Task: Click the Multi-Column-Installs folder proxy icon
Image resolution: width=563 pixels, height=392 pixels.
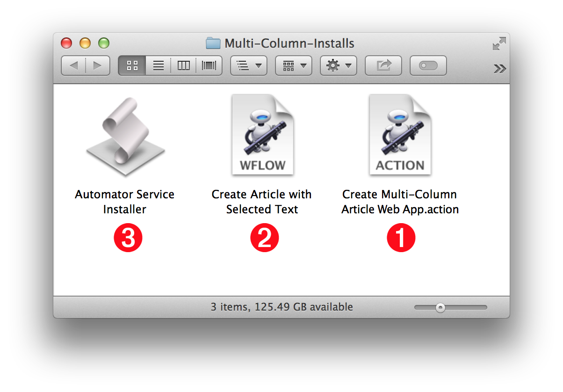Action: [213, 44]
